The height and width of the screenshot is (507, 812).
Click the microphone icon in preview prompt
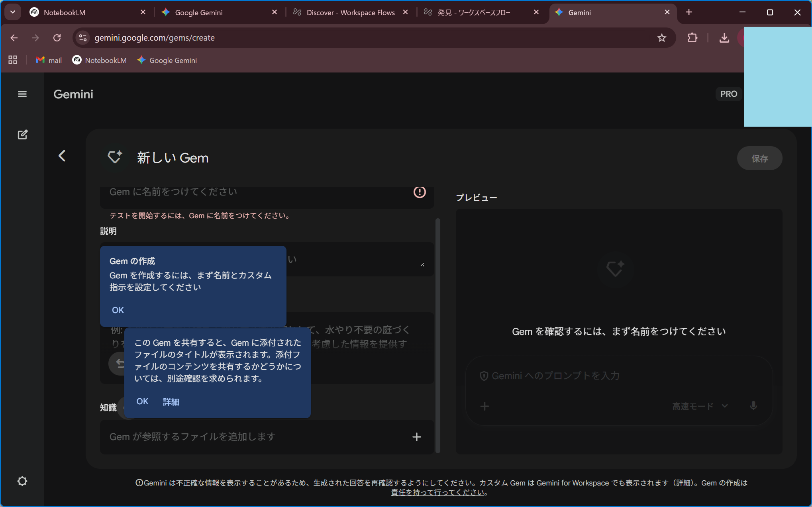pyautogui.click(x=753, y=406)
